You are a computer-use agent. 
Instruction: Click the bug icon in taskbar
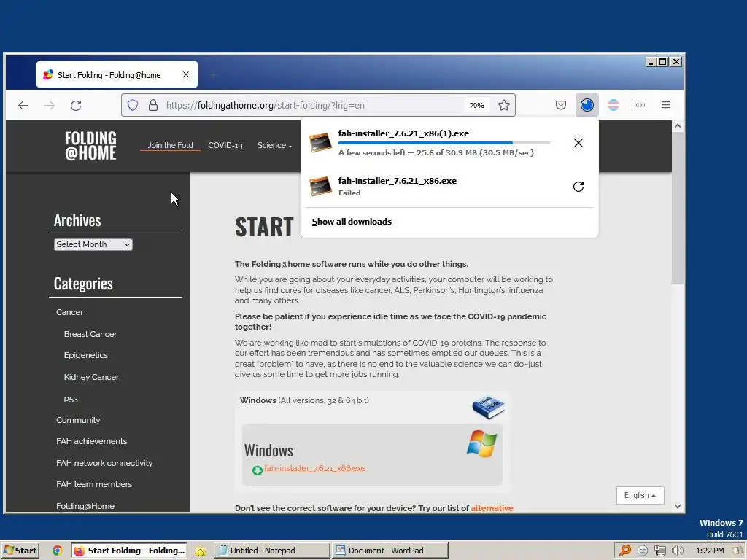(201, 551)
